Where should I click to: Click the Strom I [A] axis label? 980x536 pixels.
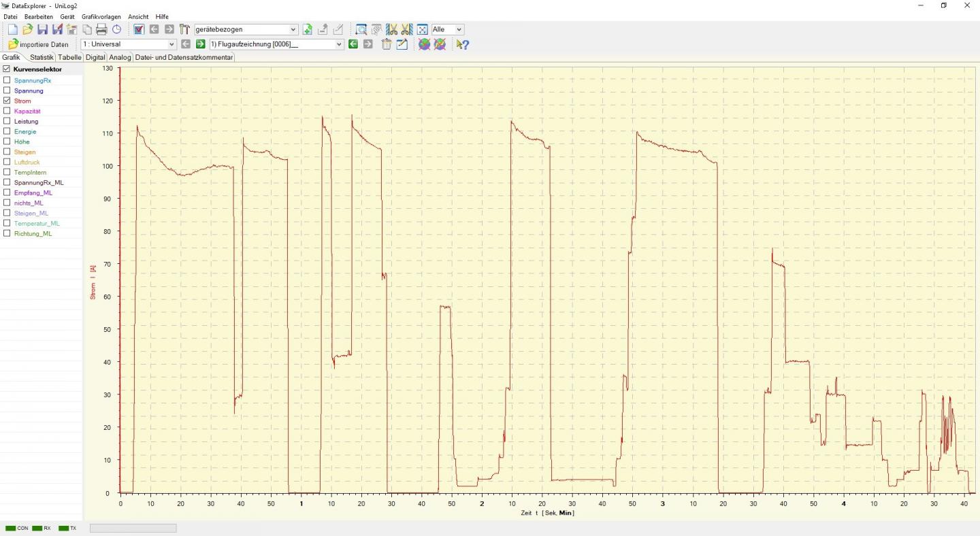pyautogui.click(x=93, y=282)
